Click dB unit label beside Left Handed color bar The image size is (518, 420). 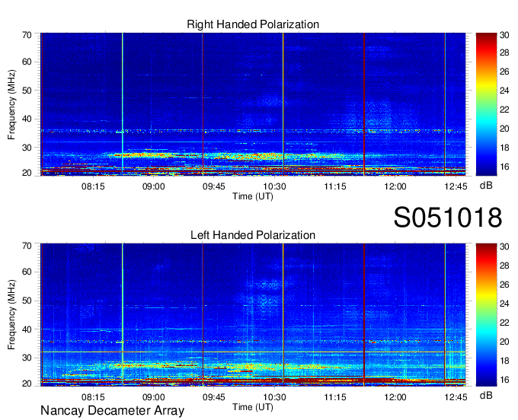coord(486,395)
